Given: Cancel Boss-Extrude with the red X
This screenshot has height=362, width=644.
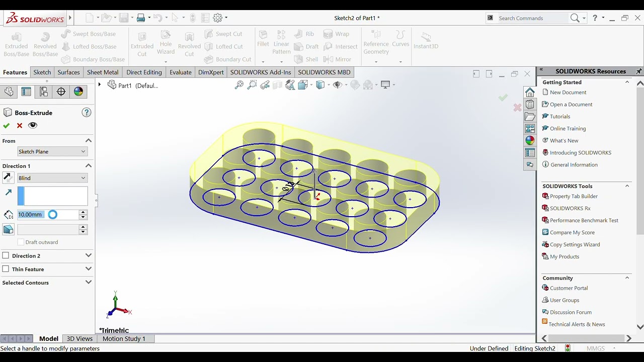Looking at the screenshot, I should [x=20, y=126].
